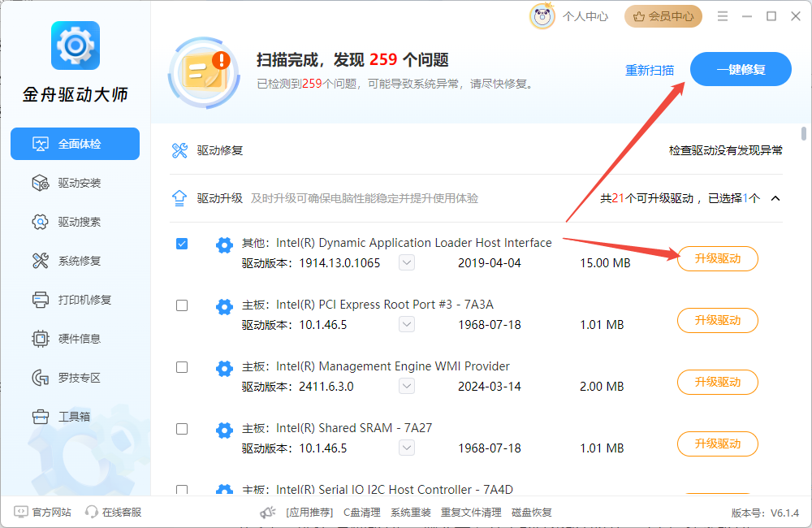Click 重新扫描 link

[650, 70]
